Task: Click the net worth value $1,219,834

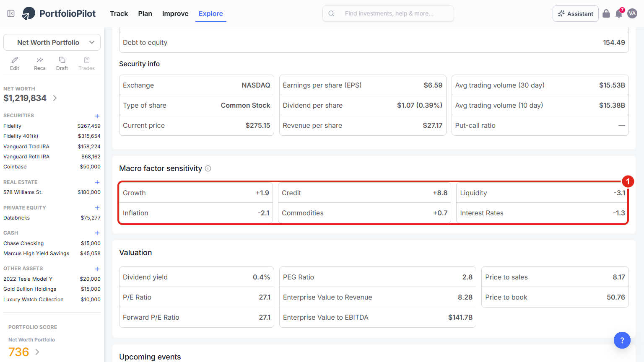Action: tap(25, 98)
